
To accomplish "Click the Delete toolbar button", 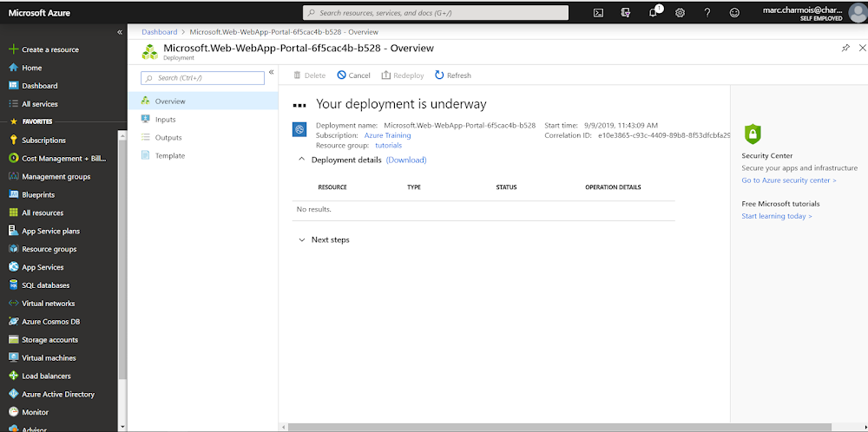I will click(x=310, y=75).
